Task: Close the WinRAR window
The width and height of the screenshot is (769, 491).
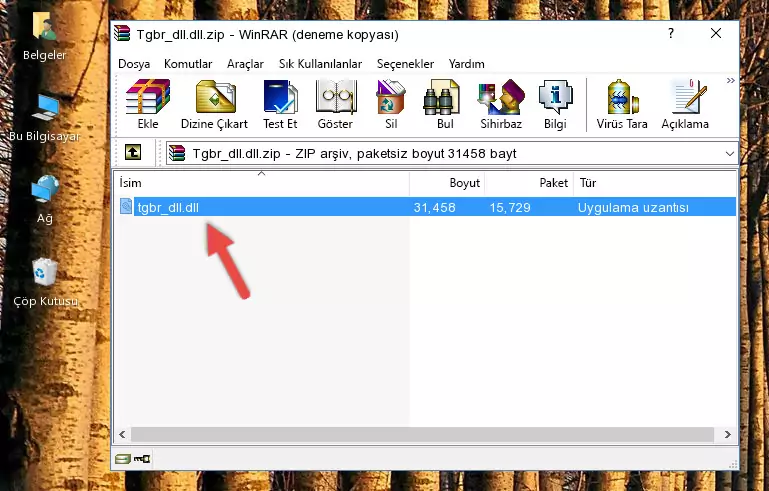Action: point(716,33)
